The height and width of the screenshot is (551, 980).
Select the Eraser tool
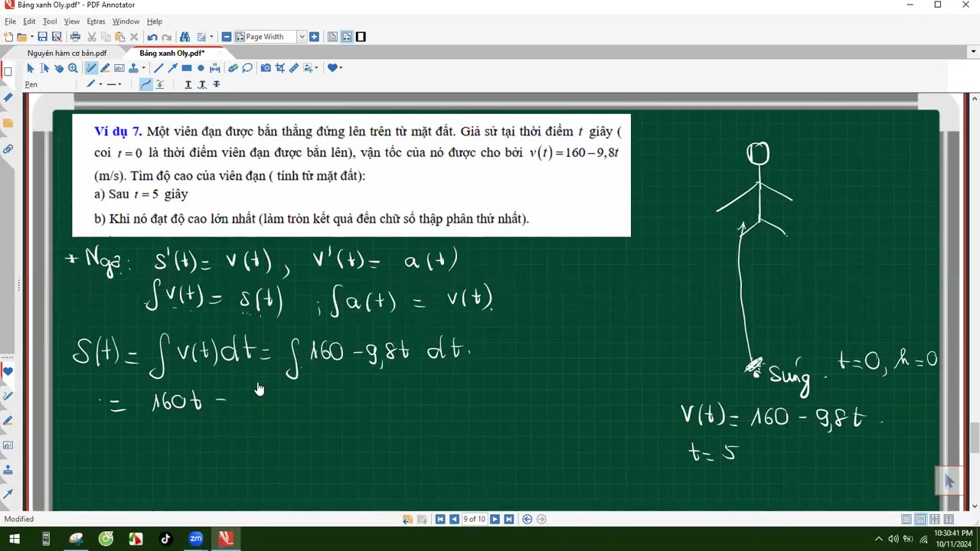click(x=233, y=68)
